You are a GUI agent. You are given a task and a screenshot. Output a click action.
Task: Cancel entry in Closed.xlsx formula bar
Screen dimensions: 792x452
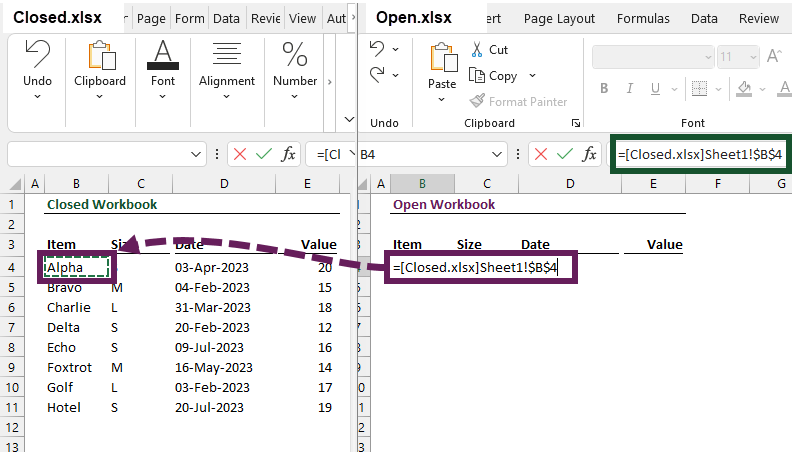point(240,154)
